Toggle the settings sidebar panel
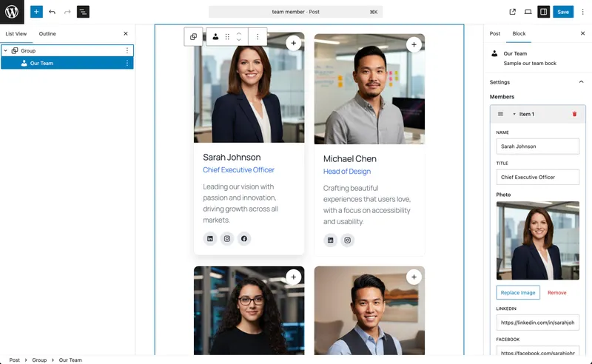This screenshot has height=364, width=592. (x=544, y=12)
